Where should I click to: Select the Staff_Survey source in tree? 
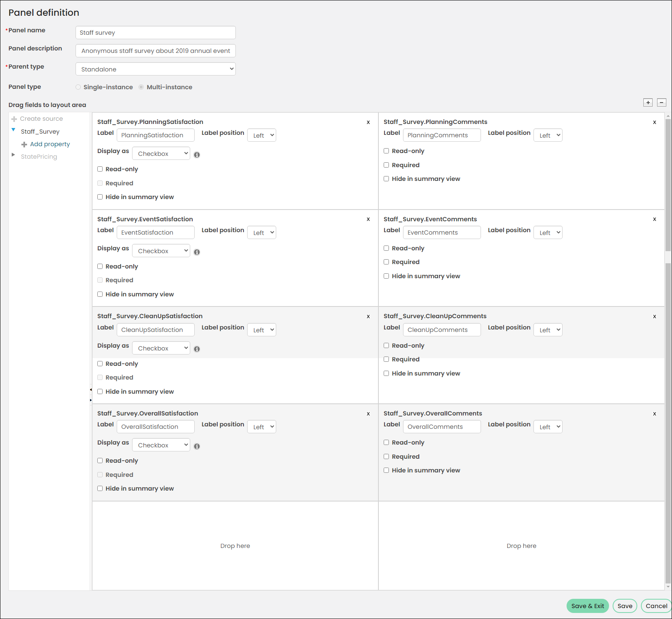tap(40, 132)
